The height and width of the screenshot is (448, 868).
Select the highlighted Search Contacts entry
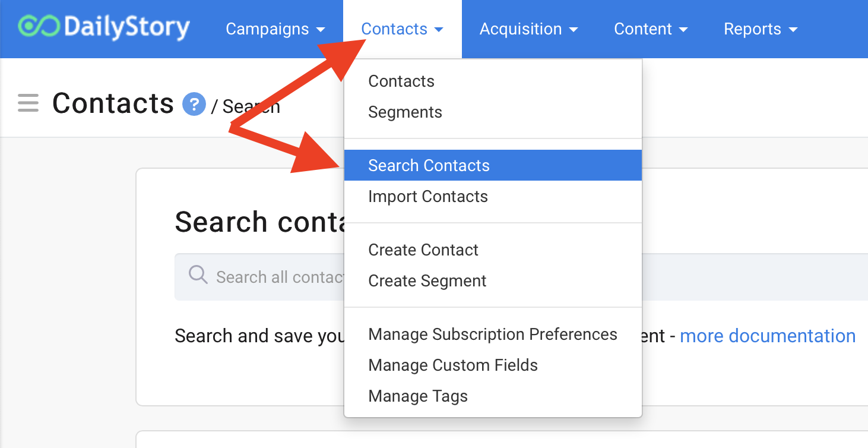tap(493, 165)
